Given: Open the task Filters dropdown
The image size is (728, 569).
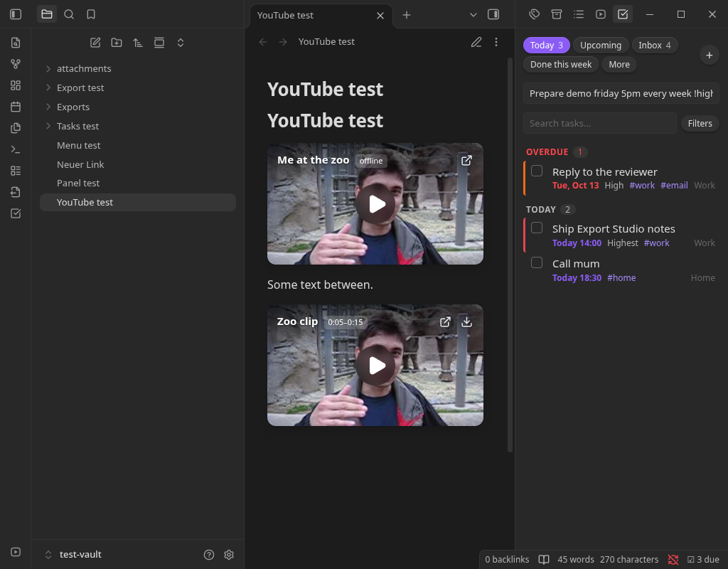Looking at the screenshot, I should [x=700, y=124].
